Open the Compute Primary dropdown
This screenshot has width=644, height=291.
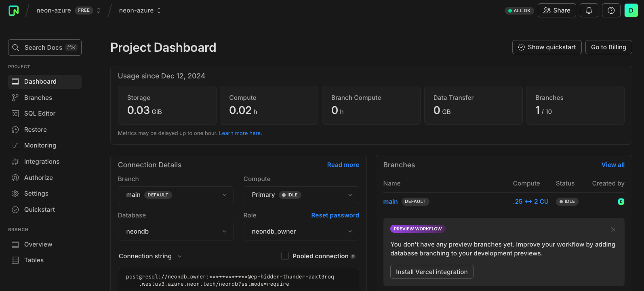301,195
